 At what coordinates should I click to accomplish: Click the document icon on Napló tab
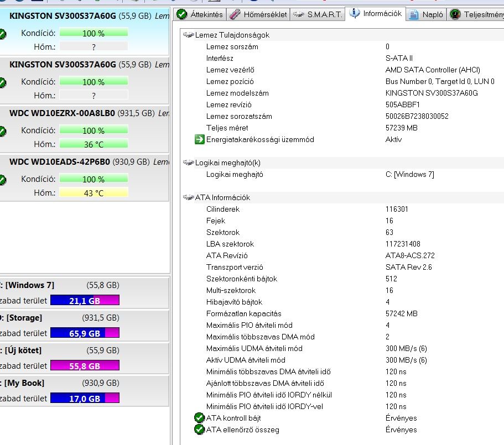[414, 14]
